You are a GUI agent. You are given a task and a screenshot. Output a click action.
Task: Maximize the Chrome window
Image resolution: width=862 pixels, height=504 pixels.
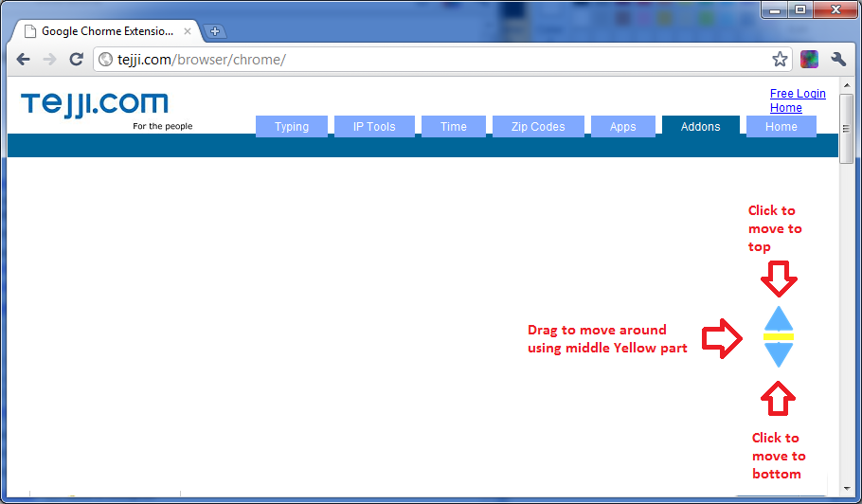point(800,9)
